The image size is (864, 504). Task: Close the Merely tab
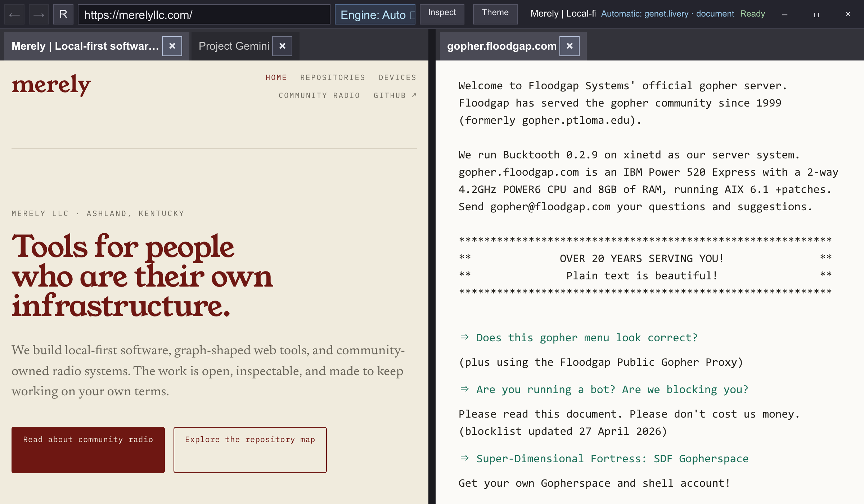click(x=172, y=46)
